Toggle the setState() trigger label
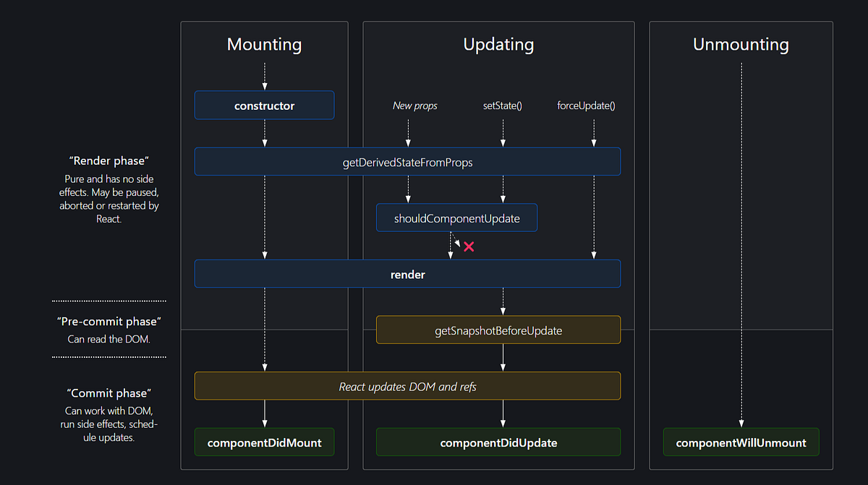Image resolution: width=868 pixels, height=485 pixels. [x=502, y=105]
